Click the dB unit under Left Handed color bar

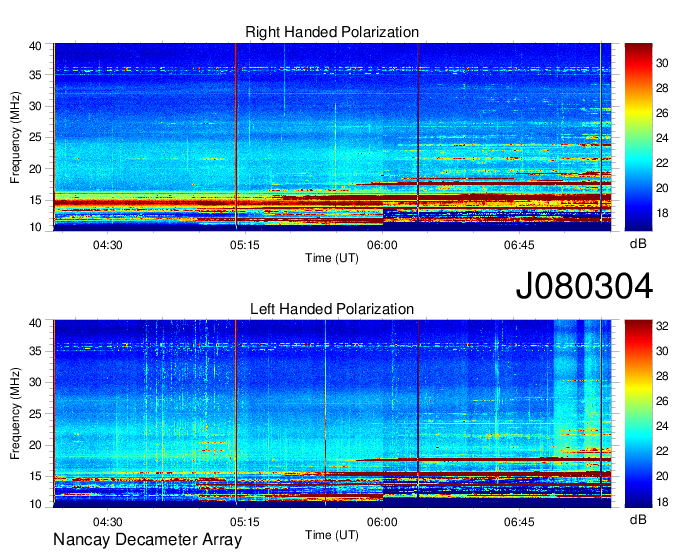(x=638, y=519)
